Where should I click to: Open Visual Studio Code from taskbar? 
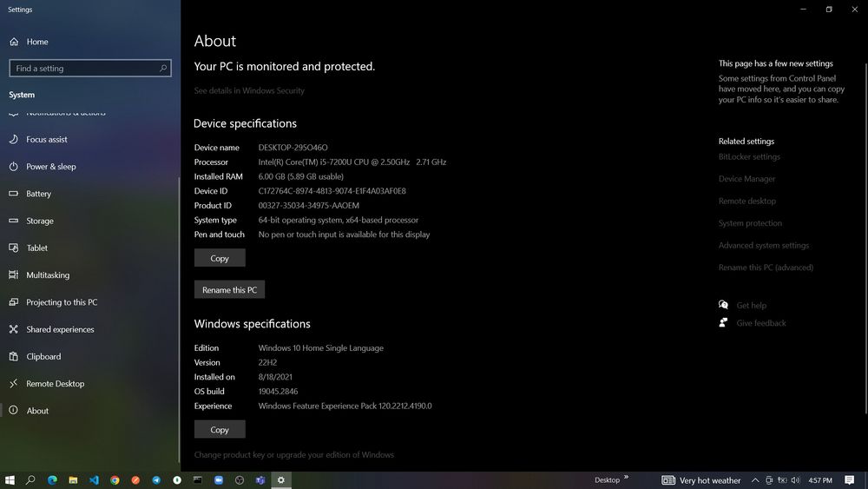point(94,480)
